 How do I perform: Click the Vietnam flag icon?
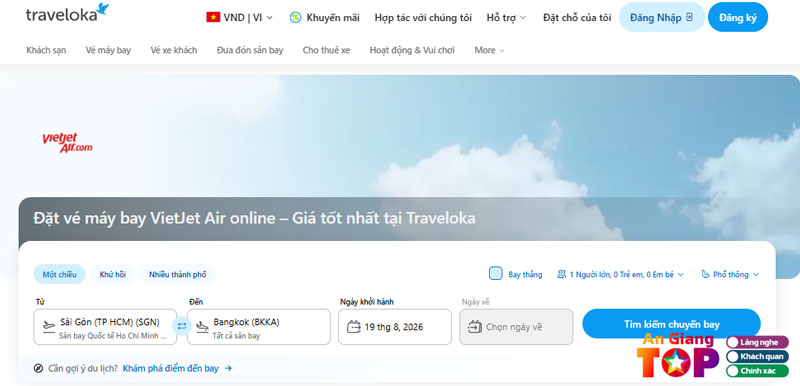click(x=213, y=17)
